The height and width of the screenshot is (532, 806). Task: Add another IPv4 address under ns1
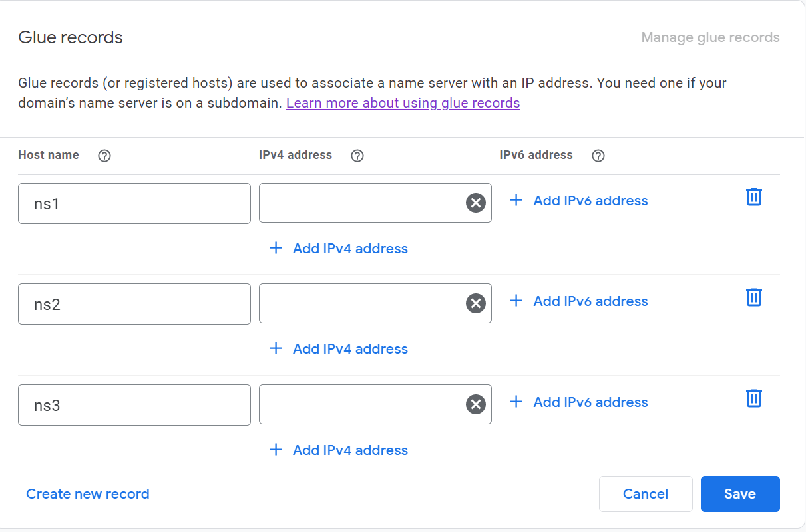338,249
